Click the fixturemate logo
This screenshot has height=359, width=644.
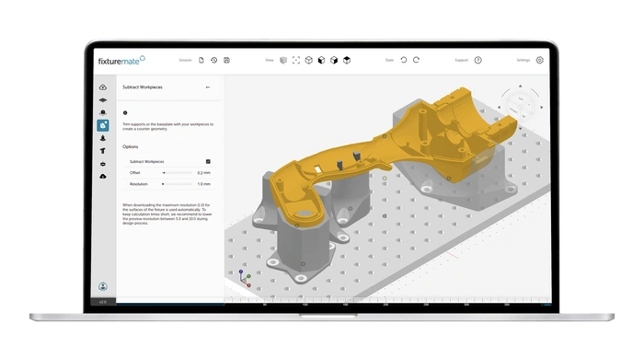(x=121, y=61)
